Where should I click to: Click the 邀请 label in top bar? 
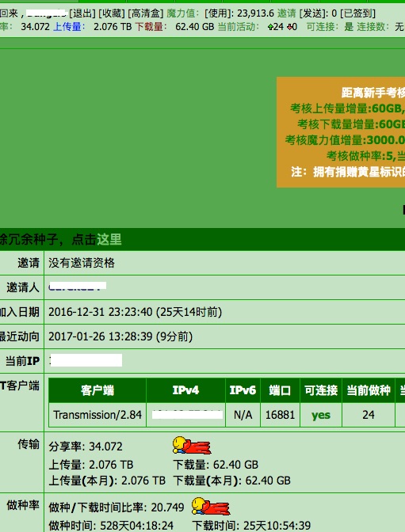(287, 13)
